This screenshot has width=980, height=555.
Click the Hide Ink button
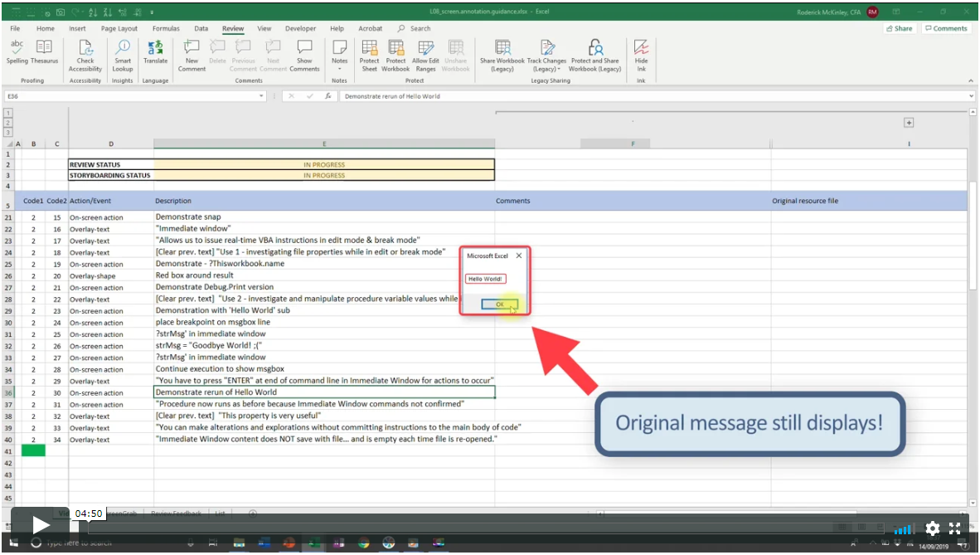641,56
